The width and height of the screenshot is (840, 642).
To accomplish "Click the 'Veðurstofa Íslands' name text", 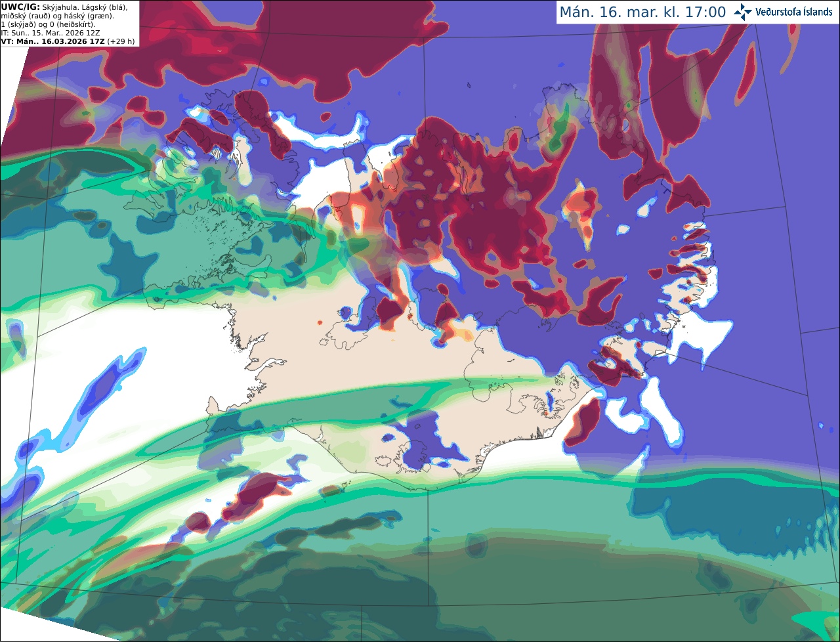I will click(794, 12).
